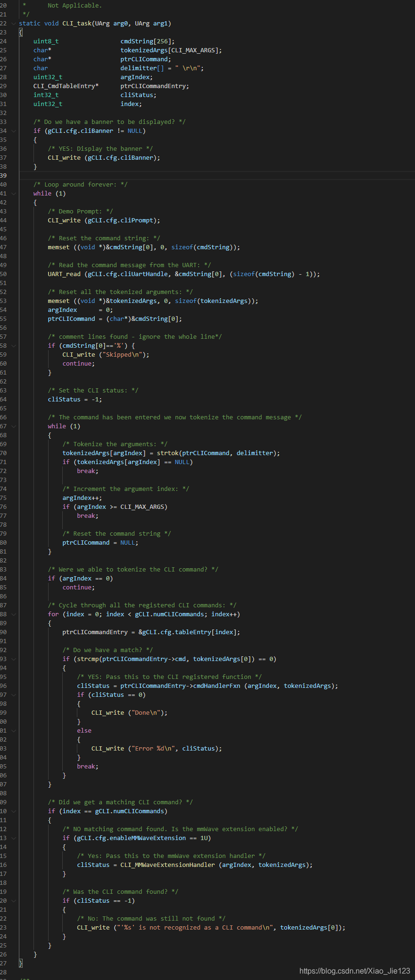The height and width of the screenshot is (980, 415).
Task: Click 'continue;' below the Skipped message
Action: tap(79, 364)
